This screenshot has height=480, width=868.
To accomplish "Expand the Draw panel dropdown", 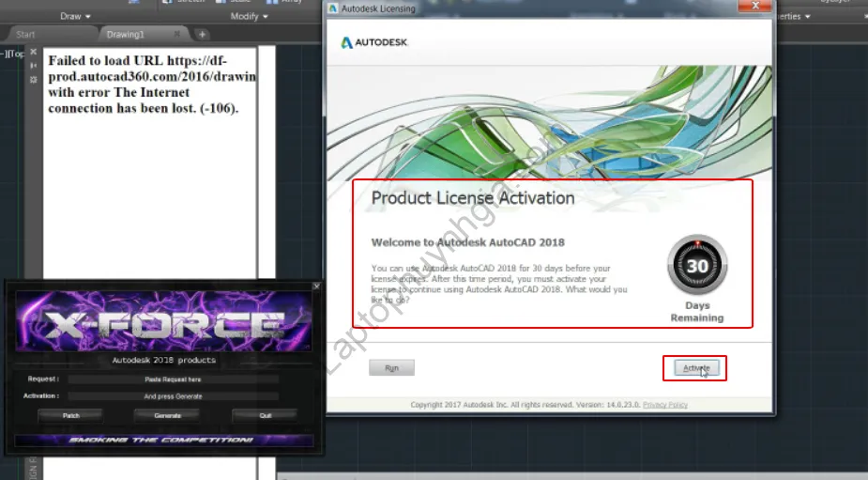I will [76, 16].
